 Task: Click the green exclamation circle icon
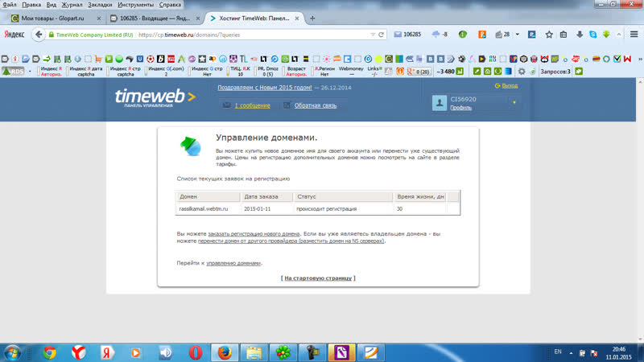click(x=462, y=35)
